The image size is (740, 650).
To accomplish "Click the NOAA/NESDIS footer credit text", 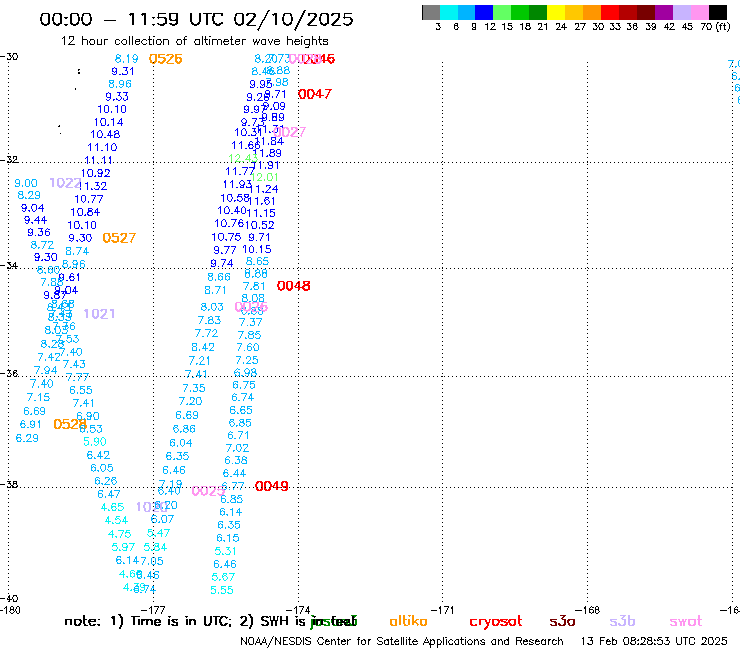I will (x=402, y=642).
